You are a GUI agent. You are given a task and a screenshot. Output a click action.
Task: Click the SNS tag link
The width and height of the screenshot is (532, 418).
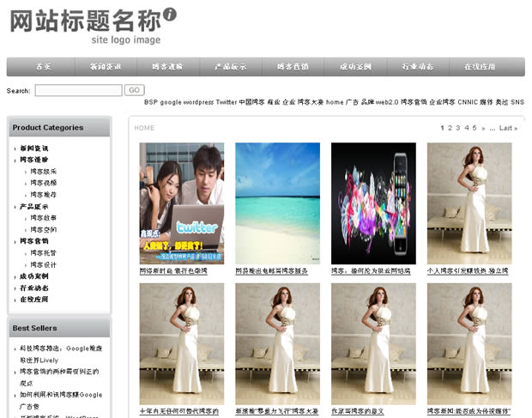click(x=517, y=102)
